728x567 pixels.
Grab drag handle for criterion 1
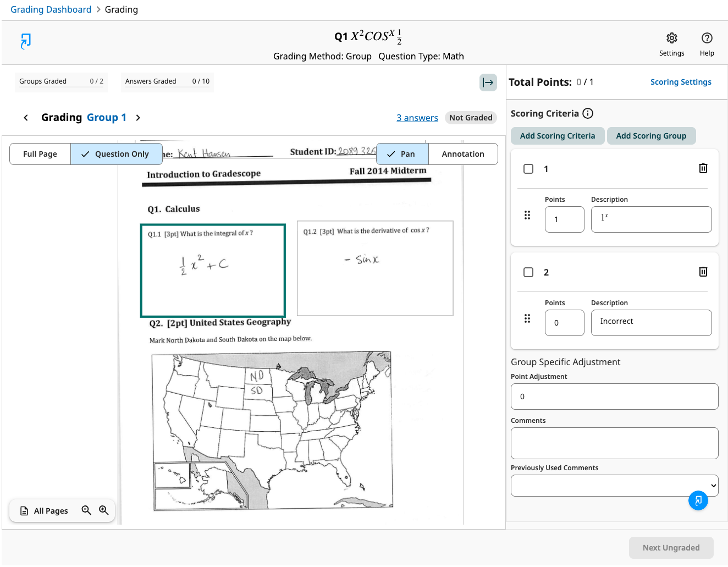click(527, 215)
